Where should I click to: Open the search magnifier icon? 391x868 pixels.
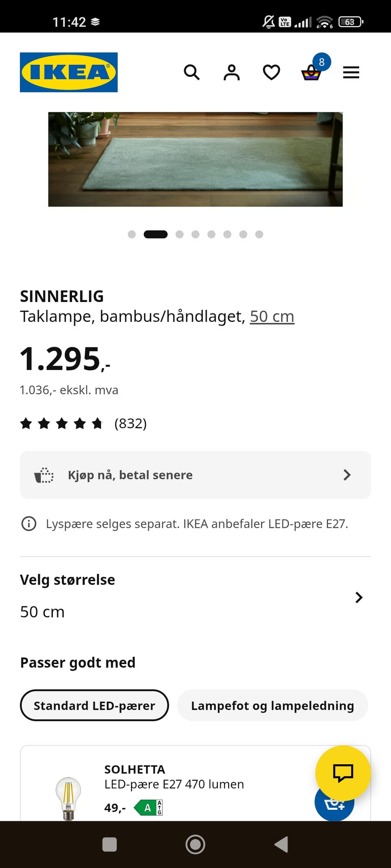tap(191, 72)
